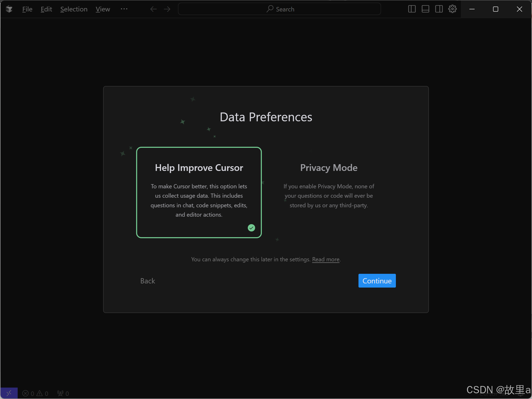Open the View menu
This screenshot has height=399, width=532.
pos(103,9)
